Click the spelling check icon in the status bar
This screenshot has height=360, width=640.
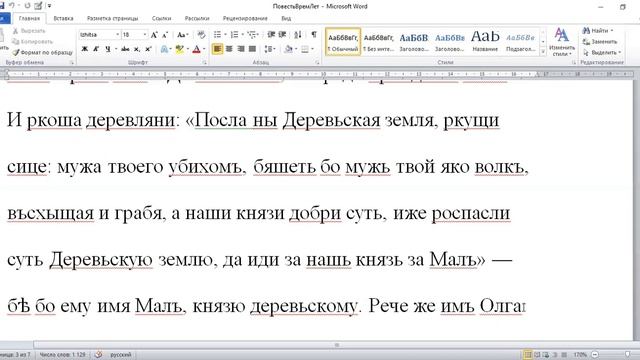[98, 355]
